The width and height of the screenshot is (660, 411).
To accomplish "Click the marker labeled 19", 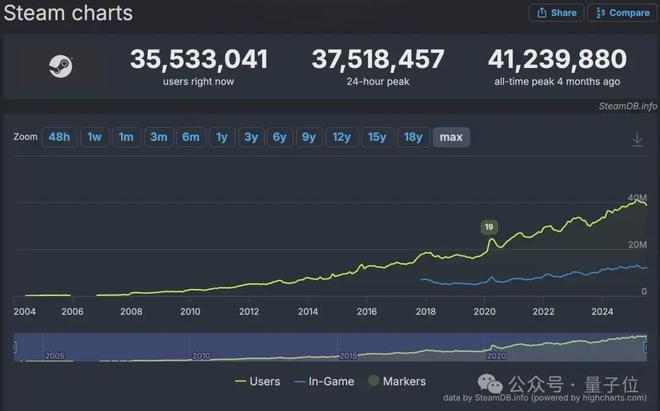I will 489,227.
